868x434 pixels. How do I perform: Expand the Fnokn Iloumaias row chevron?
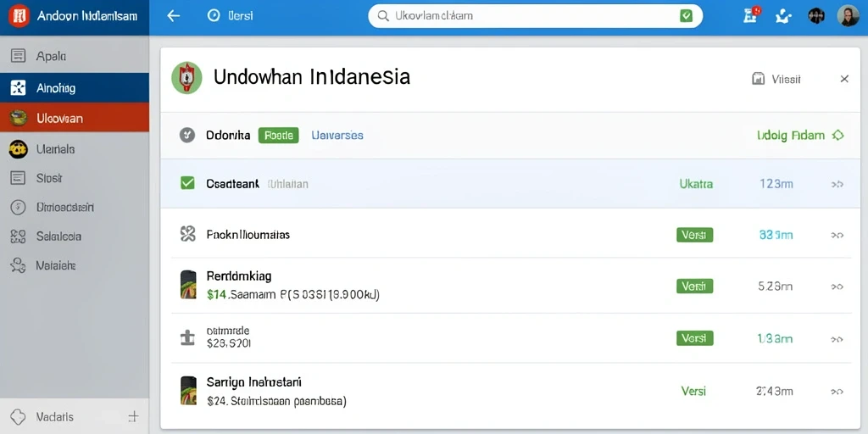click(837, 236)
